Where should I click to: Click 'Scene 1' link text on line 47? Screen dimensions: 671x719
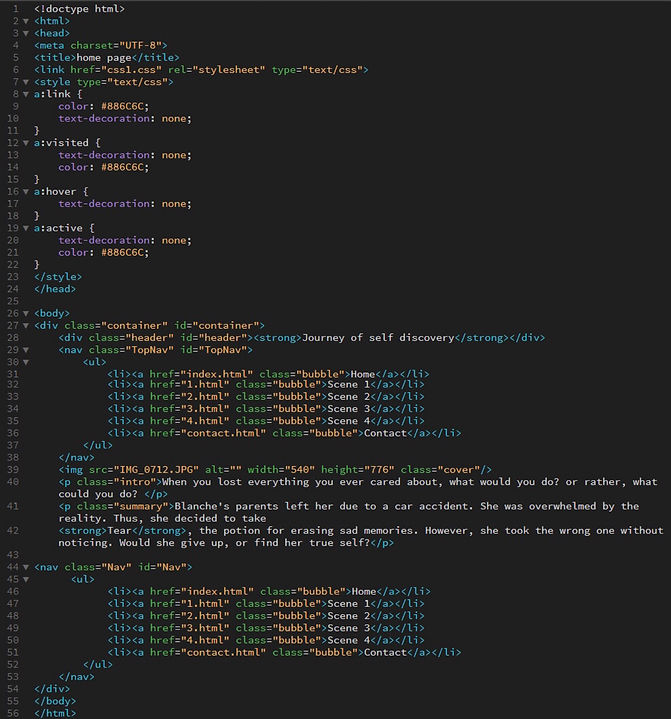click(x=349, y=604)
